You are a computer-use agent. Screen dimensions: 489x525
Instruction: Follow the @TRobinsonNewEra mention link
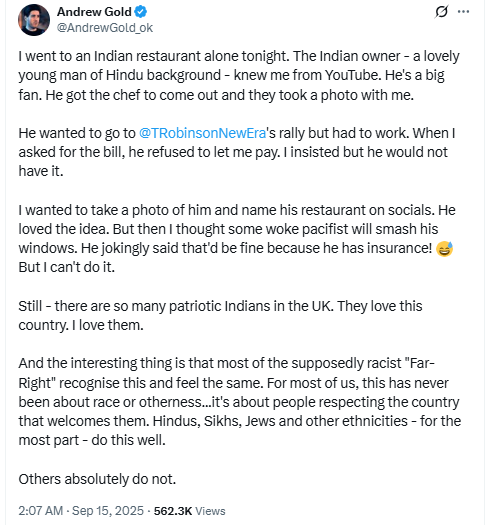click(202, 133)
